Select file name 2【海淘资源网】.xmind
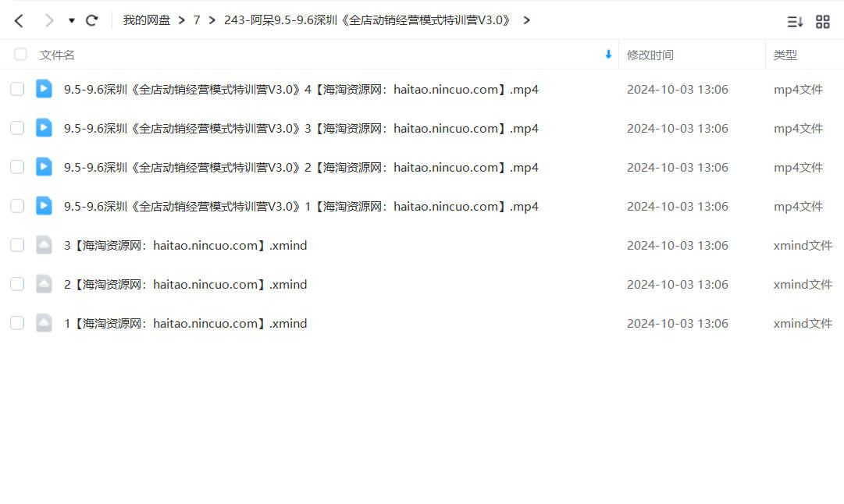Viewport: 844px width, 504px height. pos(185,285)
